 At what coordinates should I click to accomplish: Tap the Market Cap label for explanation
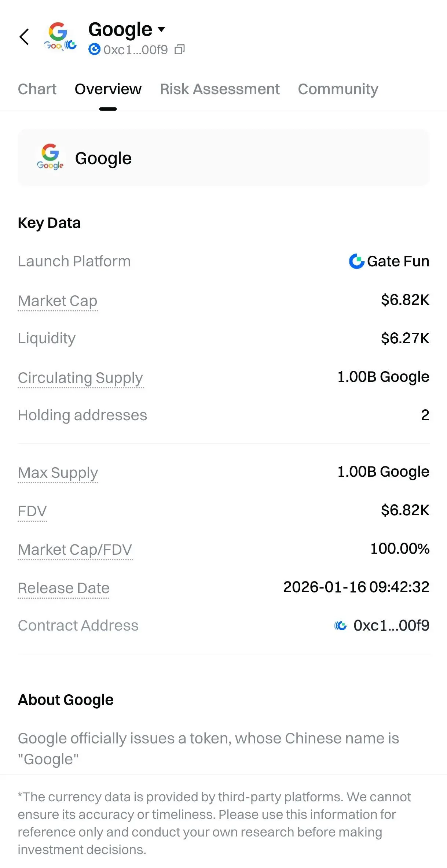point(58,301)
